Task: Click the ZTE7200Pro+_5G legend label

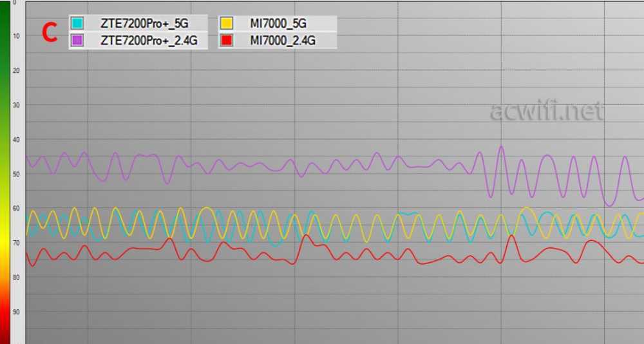Action: point(143,23)
